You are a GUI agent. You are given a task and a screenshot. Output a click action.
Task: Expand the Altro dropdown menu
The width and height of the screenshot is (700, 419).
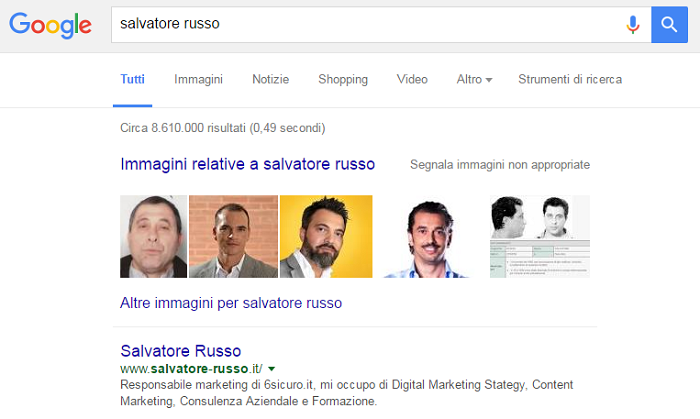click(x=474, y=79)
